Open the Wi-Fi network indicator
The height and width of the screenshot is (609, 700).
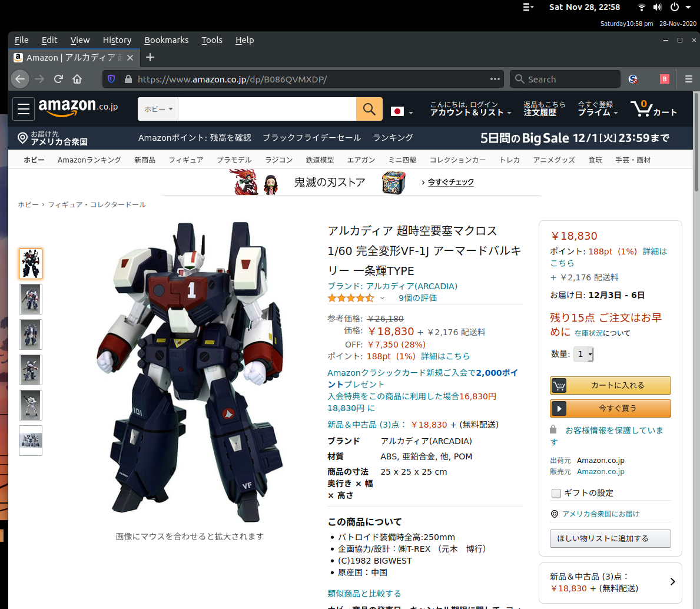tap(641, 7)
